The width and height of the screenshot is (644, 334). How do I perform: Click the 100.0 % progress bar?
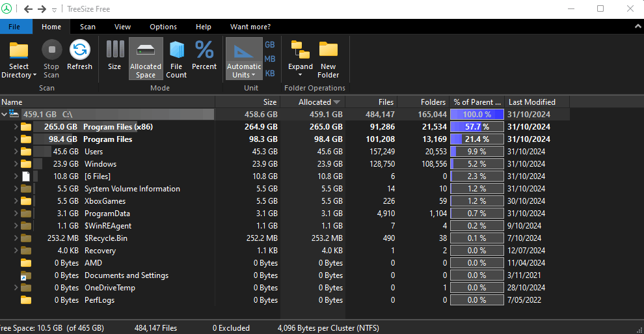[477, 114]
